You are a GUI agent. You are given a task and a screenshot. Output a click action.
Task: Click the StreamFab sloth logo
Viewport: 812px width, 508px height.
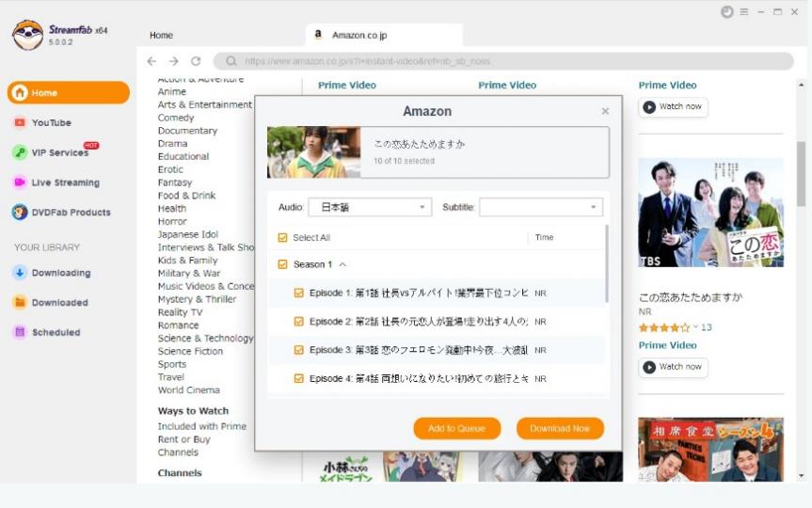click(28, 35)
